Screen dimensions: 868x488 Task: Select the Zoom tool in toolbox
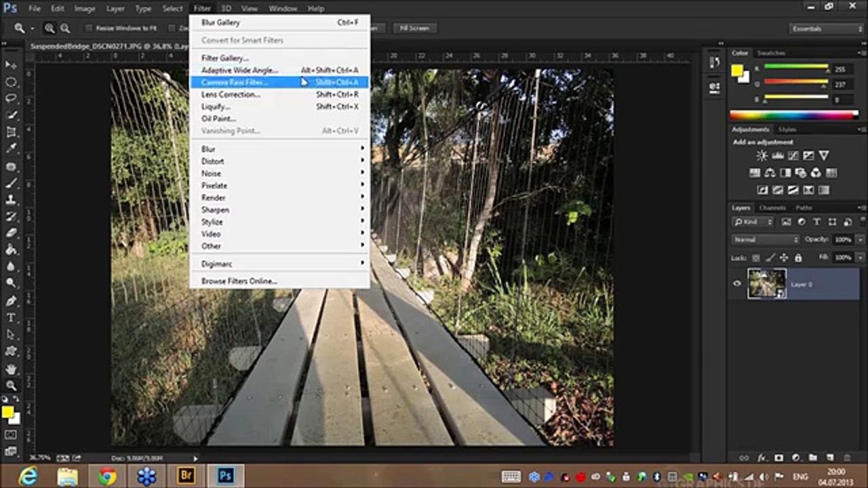click(x=11, y=386)
